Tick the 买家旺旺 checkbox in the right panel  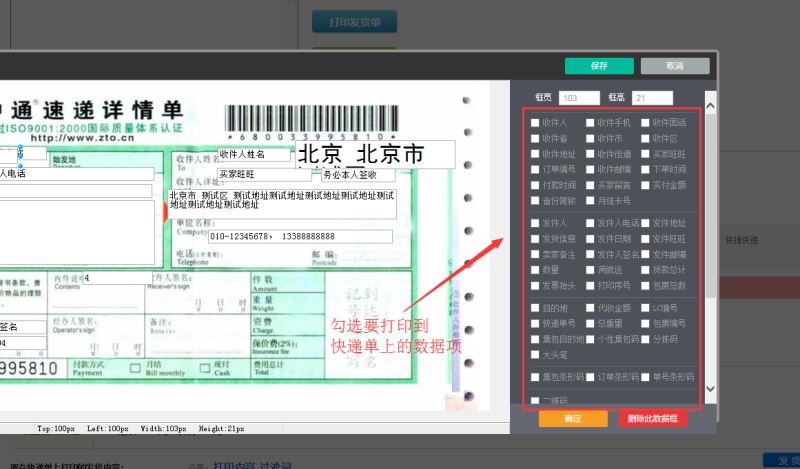pyautogui.click(x=645, y=154)
